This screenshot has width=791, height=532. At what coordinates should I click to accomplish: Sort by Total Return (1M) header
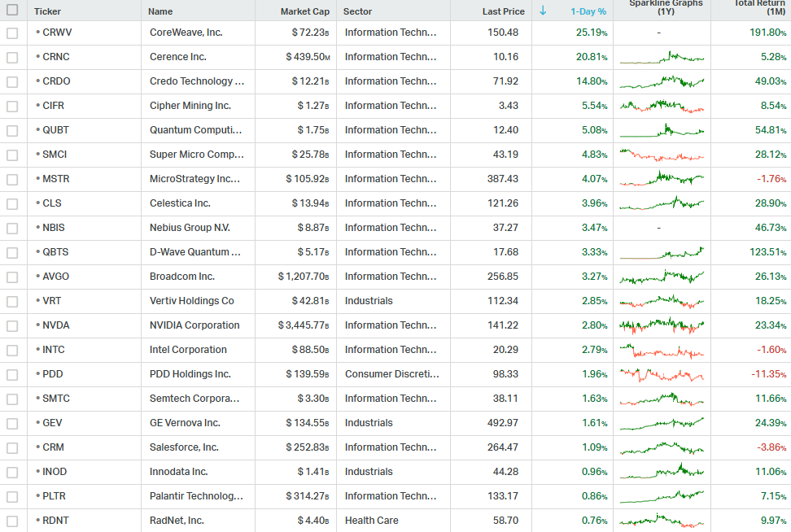(x=760, y=7)
